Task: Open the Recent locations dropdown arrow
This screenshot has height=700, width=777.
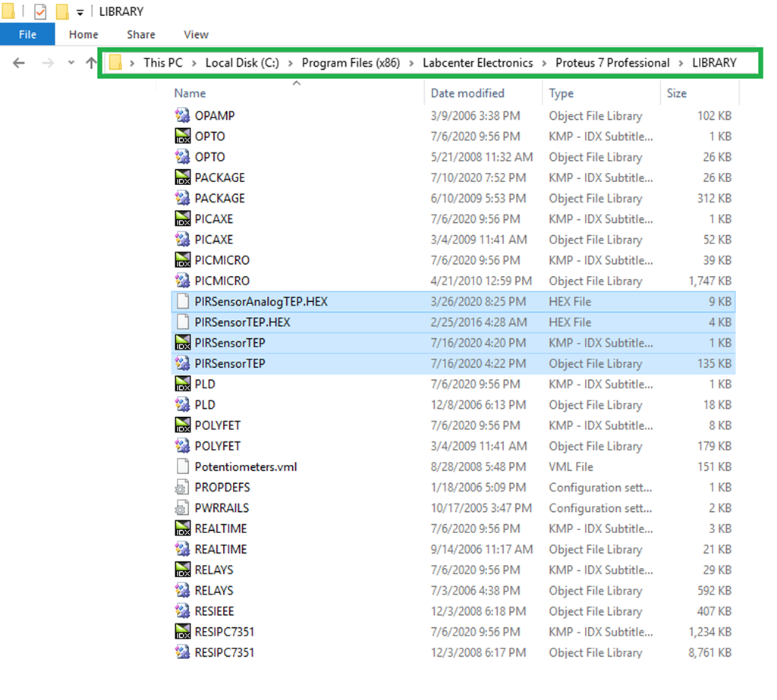Action: [71, 63]
